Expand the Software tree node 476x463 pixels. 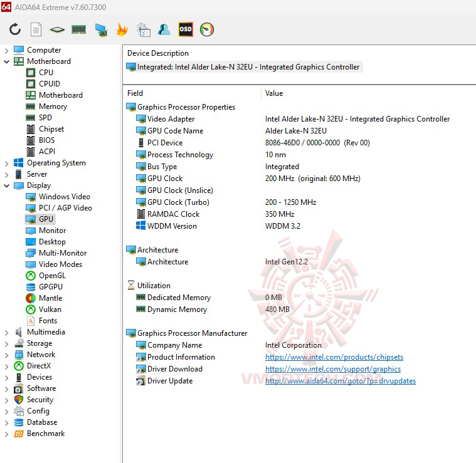point(6,388)
